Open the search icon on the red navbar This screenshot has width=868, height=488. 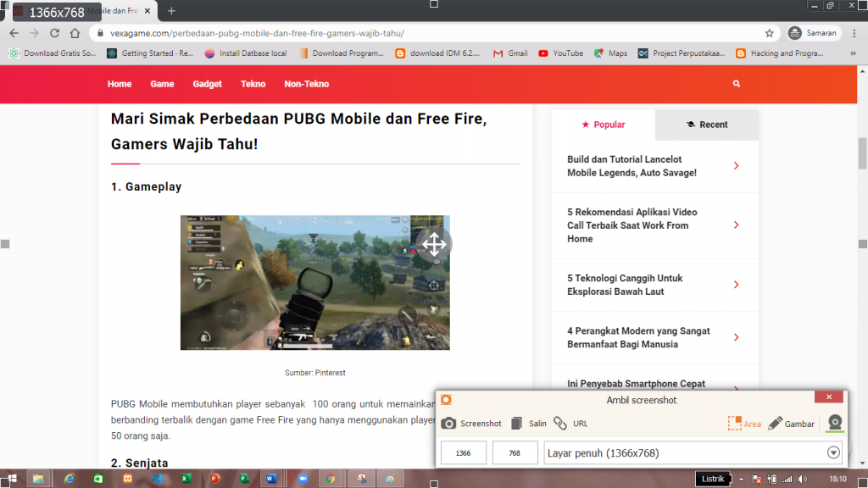coord(736,84)
